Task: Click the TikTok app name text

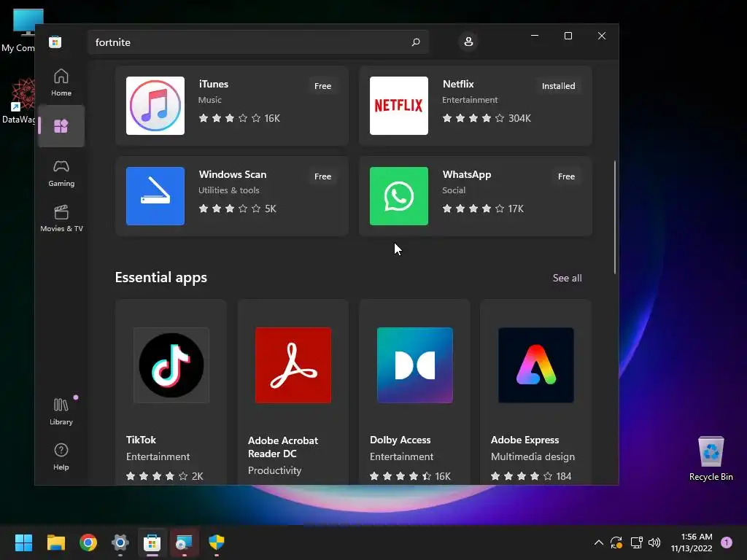Action: (x=141, y=440)
